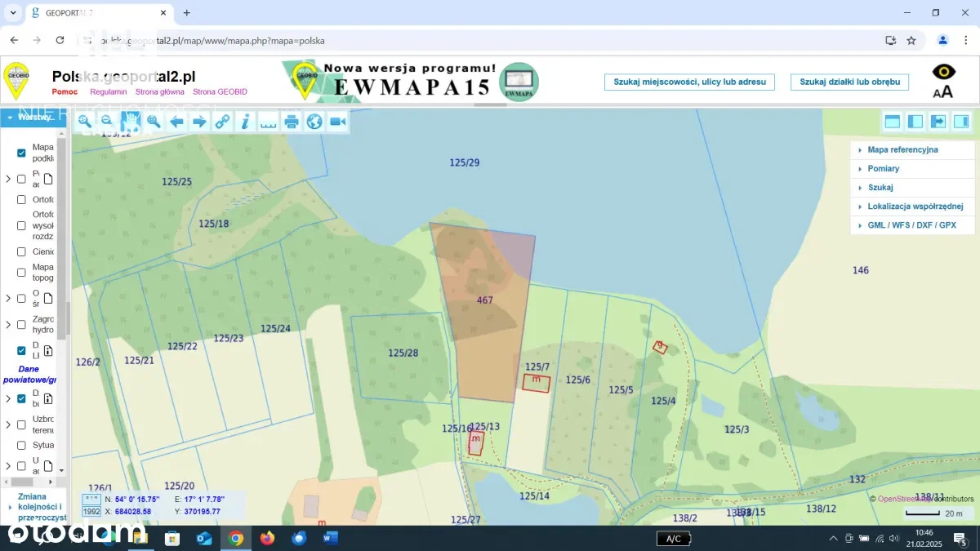Activate the object info tool
This screenshot has height=551, width=980.
coord(245,122)
